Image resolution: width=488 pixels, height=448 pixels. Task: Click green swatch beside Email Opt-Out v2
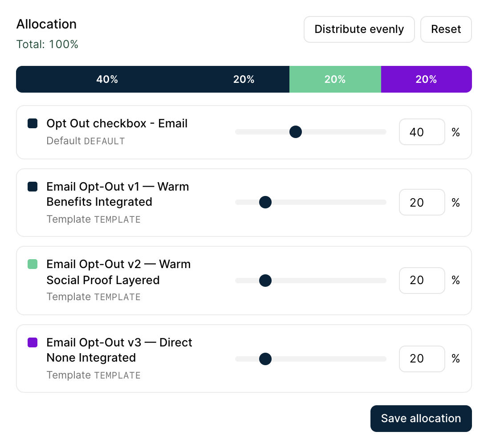click(x=33, y=264)
